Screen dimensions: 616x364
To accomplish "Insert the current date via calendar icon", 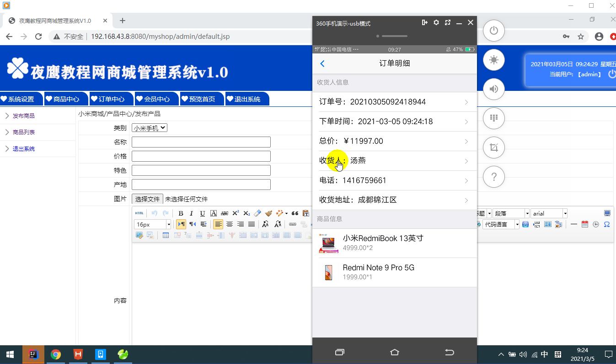I will (584, 224).
